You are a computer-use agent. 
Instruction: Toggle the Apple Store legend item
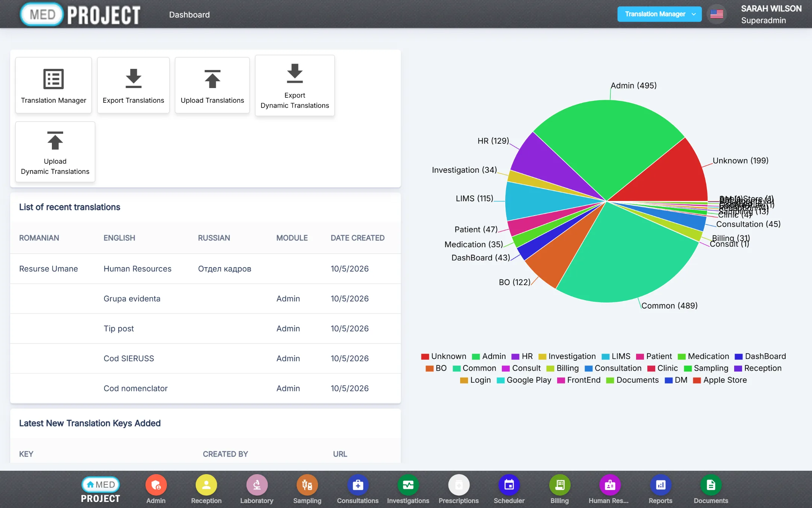[x=720, y=380]
